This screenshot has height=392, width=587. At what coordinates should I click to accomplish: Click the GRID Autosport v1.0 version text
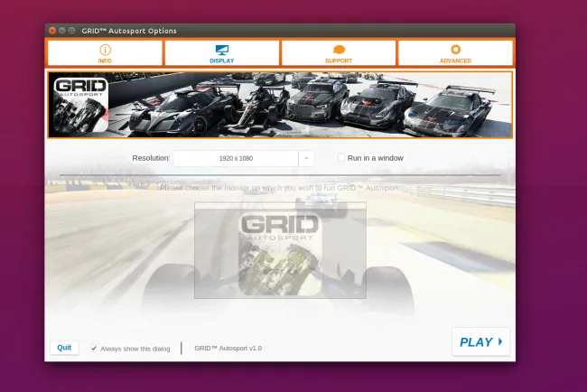point(228,349)
